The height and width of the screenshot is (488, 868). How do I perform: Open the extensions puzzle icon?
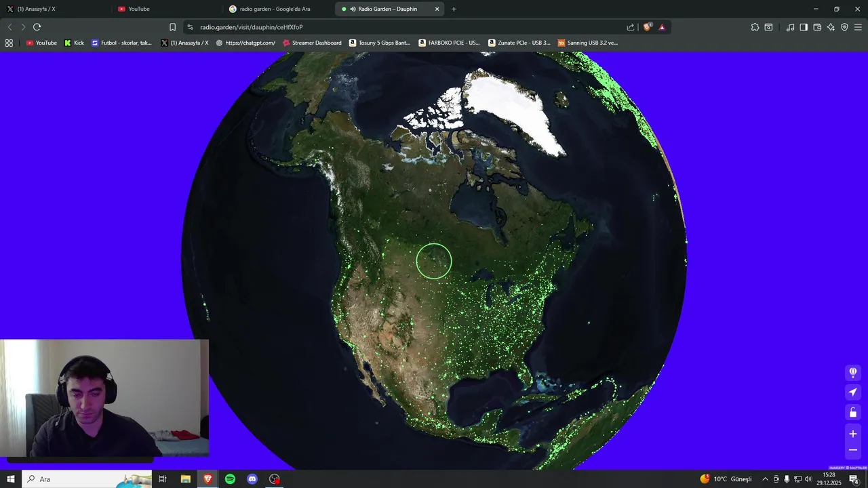(755, 27)
